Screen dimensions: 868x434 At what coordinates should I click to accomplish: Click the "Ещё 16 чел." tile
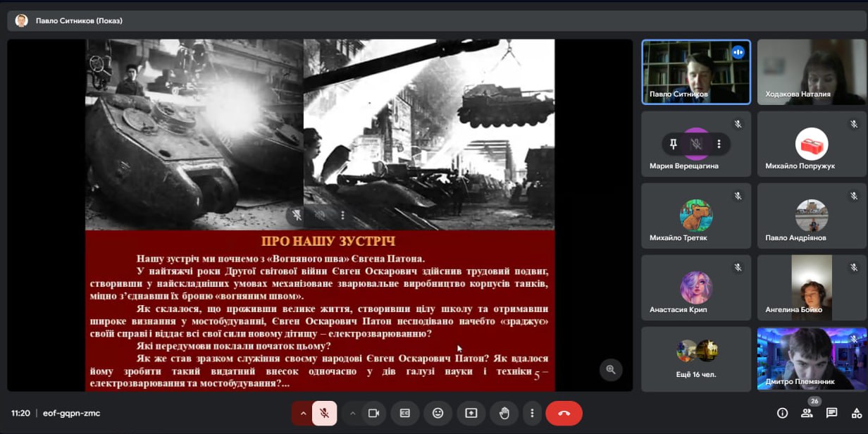click(696, 359)
